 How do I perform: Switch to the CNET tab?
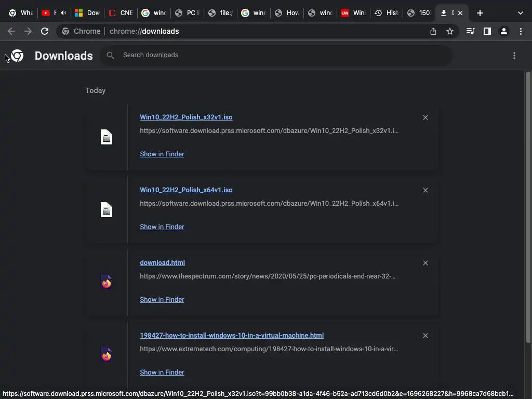121,13
